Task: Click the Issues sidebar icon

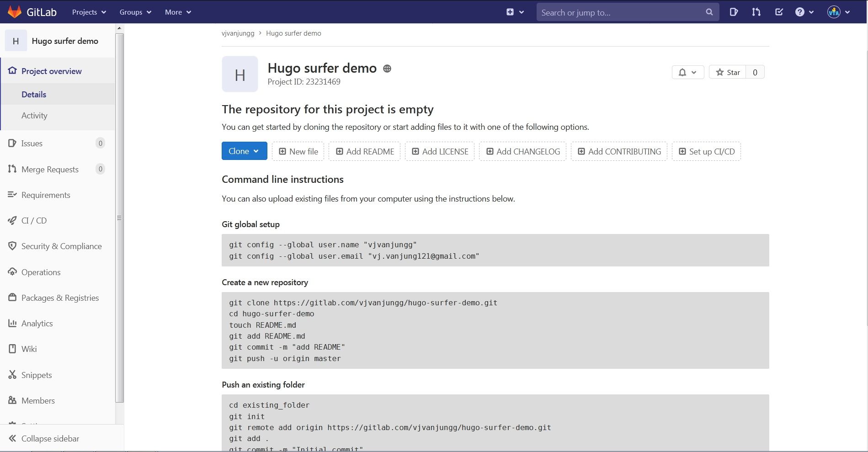Action: point(12,143)
